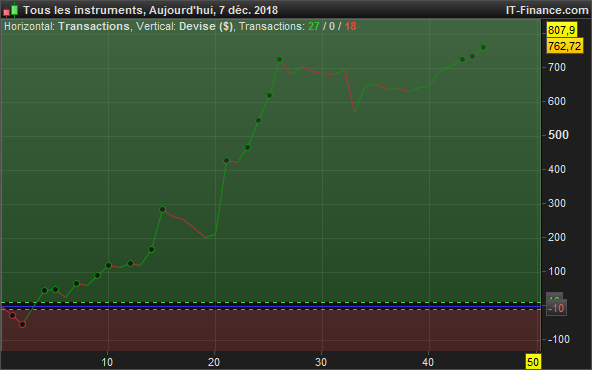Image resolution: width=592 pixels, height=370 pixels.
Task: Click the yellow 50 x-axis marker
Action: tap(533, 362)
